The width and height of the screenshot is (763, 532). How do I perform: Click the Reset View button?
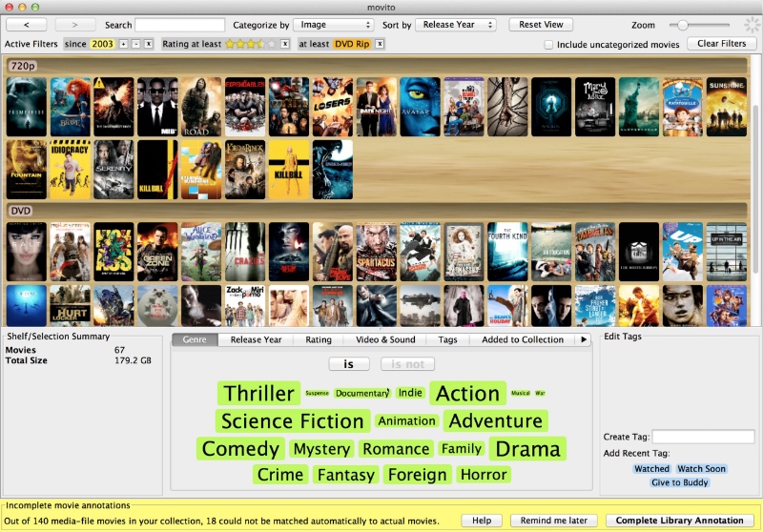541,25
